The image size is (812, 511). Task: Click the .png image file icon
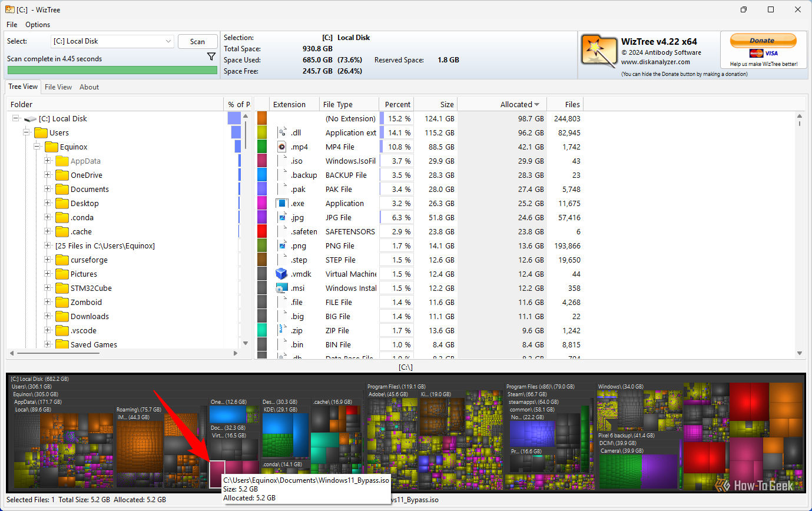[x=281, y=246]
